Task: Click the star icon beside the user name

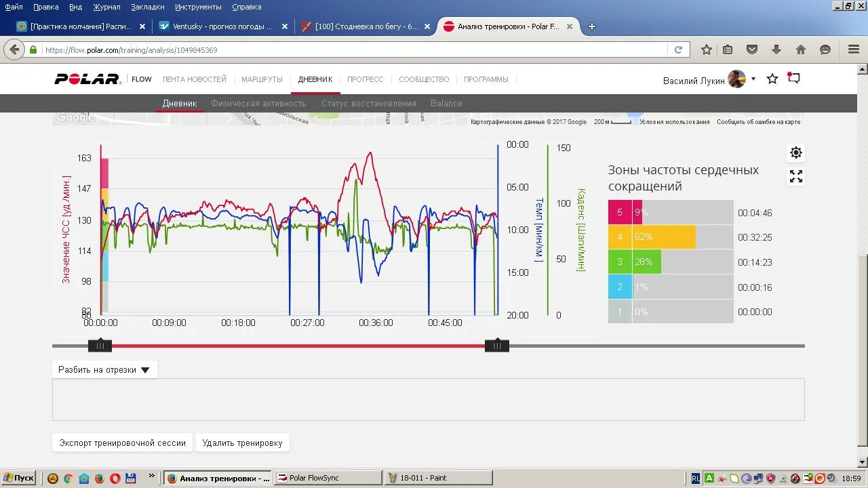Action: pos(772,79)
